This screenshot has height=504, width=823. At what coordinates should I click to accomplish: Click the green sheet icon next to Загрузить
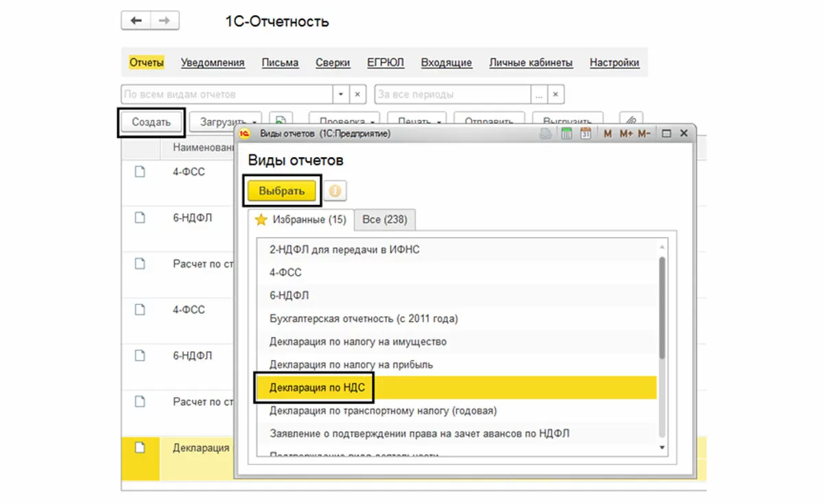(281, 121)
